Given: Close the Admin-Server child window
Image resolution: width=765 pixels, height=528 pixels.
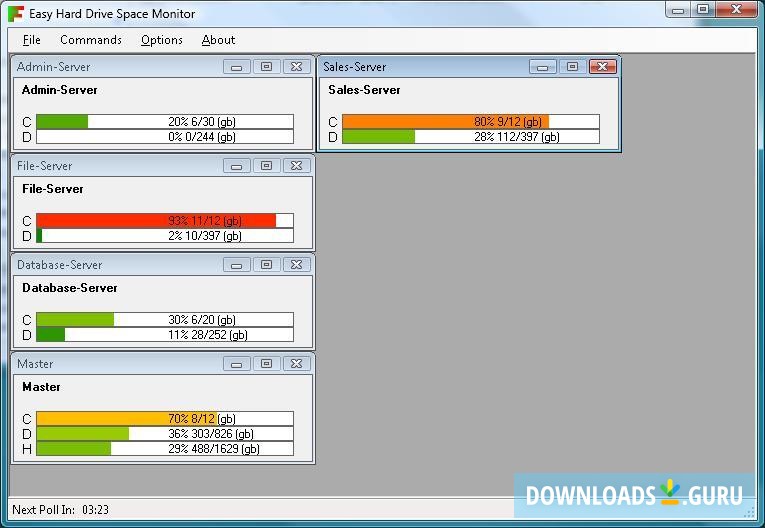Looking at the screenshot, I should pyautogui.click(x=297, y=67).
